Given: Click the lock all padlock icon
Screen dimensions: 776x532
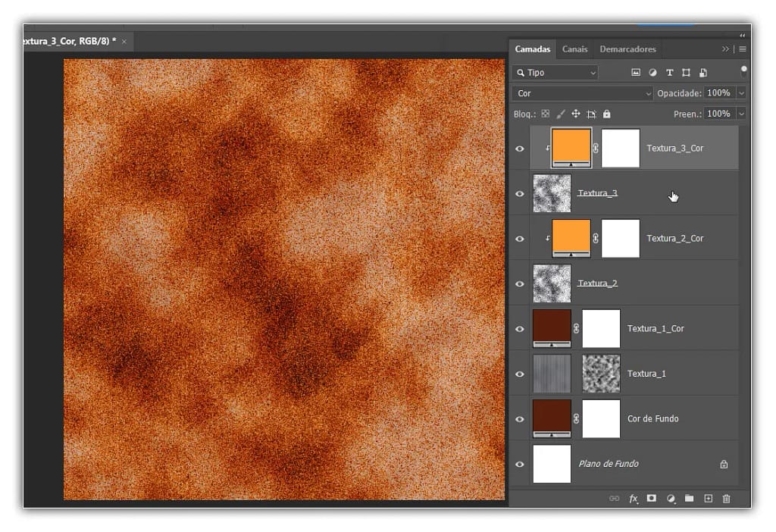Looking at the screenshot, I should pos(606,114).
